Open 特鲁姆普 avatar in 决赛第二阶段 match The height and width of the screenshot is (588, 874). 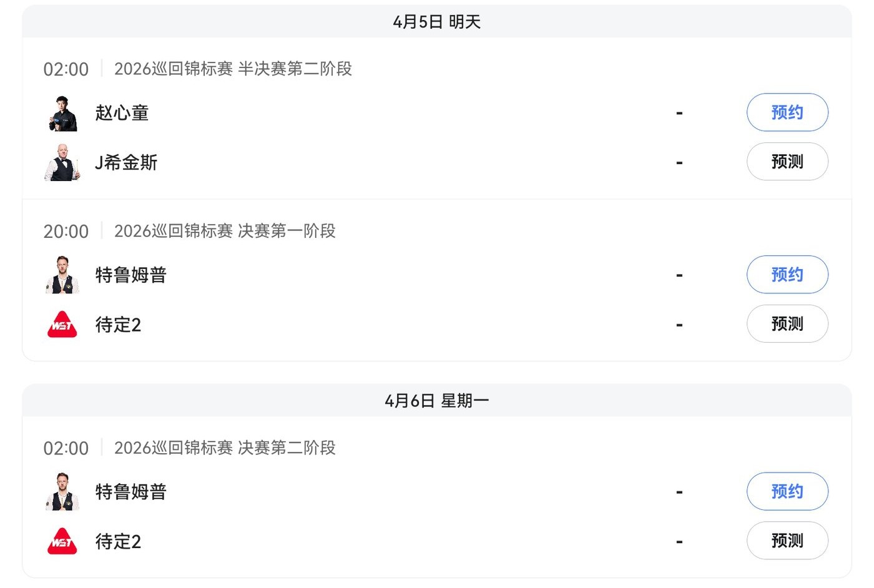coord(62,492)
